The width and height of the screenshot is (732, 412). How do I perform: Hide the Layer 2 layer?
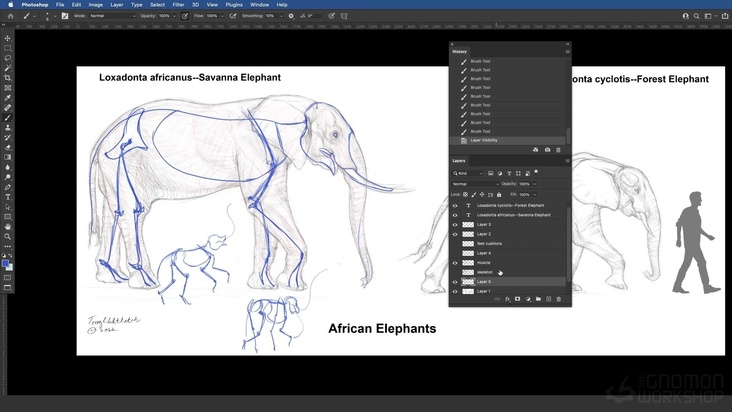pyautogui.click(x=455, y=234)
